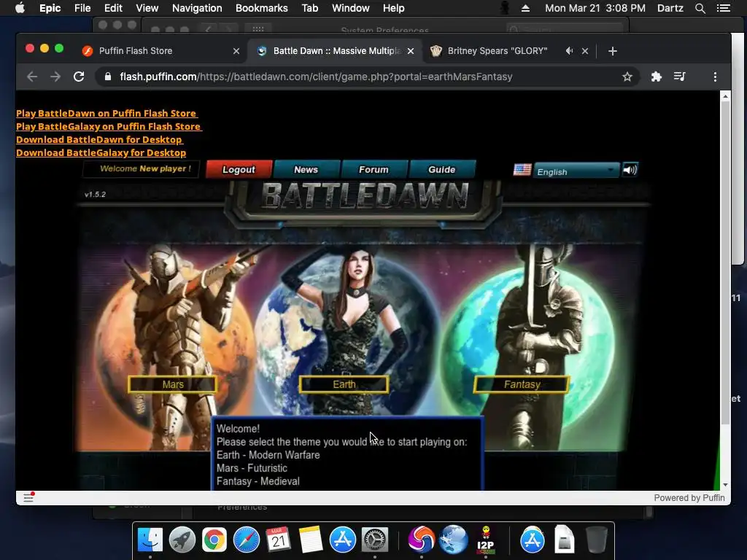747x560 pixels.
Task: Open the Navigation menu
Action: pyautogui.click(x=197, y=8)
